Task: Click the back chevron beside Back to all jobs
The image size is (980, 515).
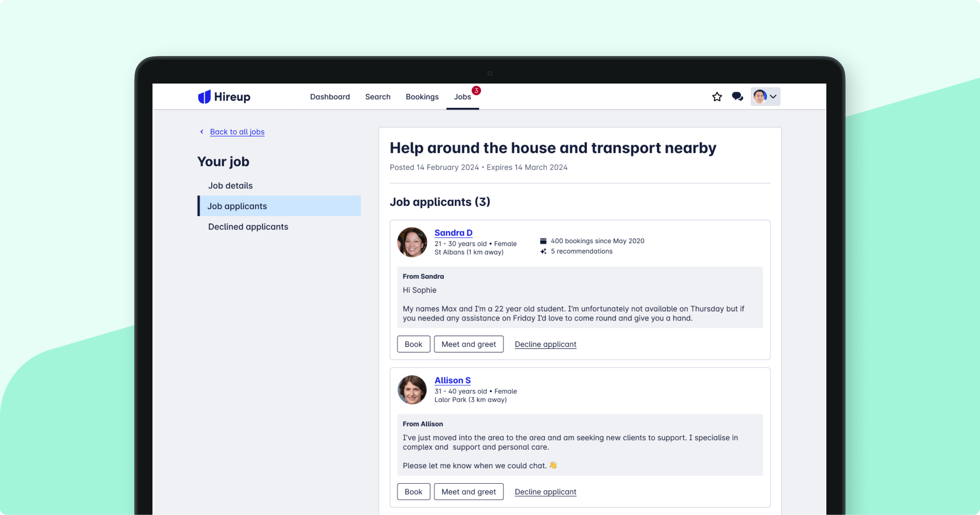Action: click(x=201, y=132)
